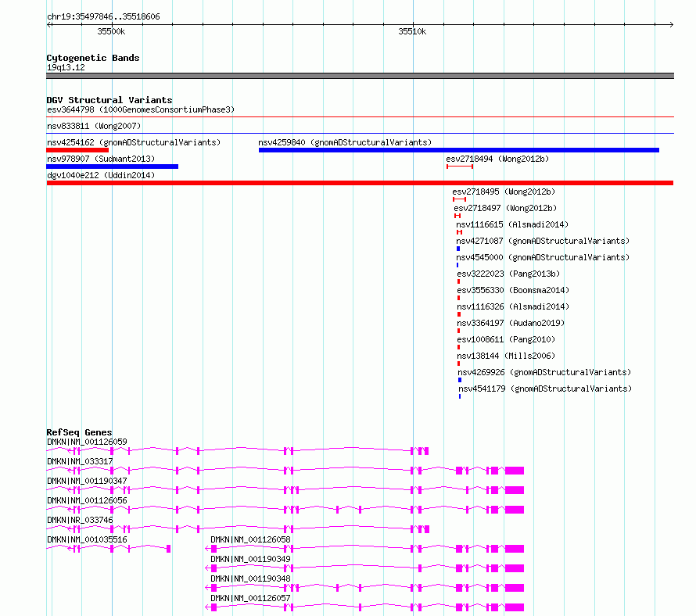Click the blue bar under nsv978907
The height and width of the screenshot is (616, 696).
113,167
